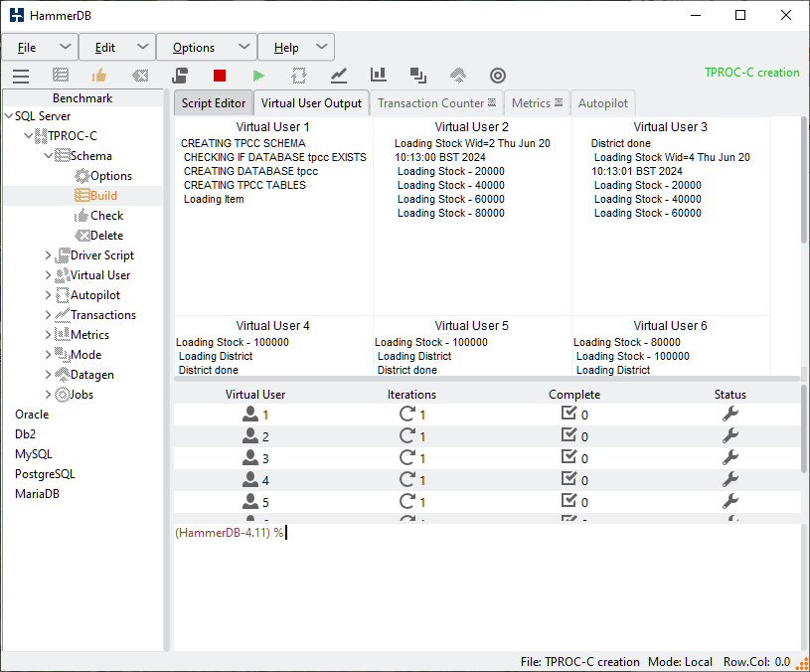
Task: Click the Iterations column header
Action: pos(411,394)
